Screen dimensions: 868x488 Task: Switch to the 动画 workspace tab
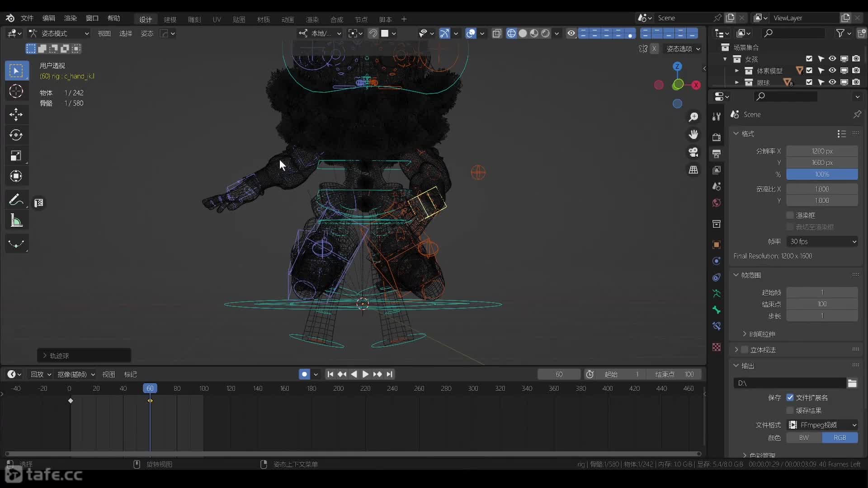click(x=288, y=19)
